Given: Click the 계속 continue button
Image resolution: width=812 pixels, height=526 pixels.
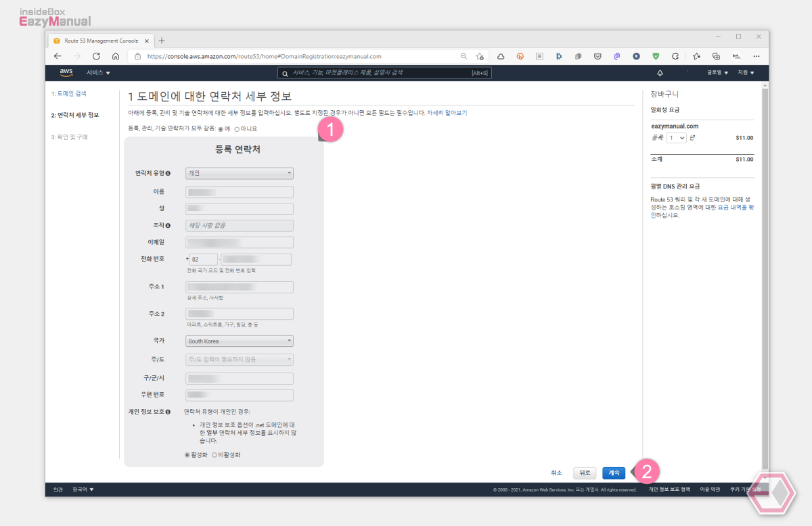Looking at the screenshot, I should (x=614, y=473).
